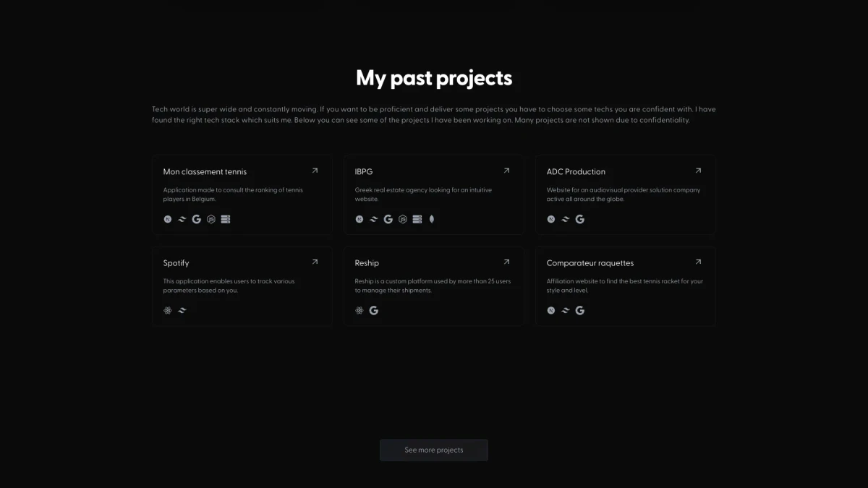Click Next.js icon in Mon classement tennis card
868x488 pixels.
click(168, 219)
